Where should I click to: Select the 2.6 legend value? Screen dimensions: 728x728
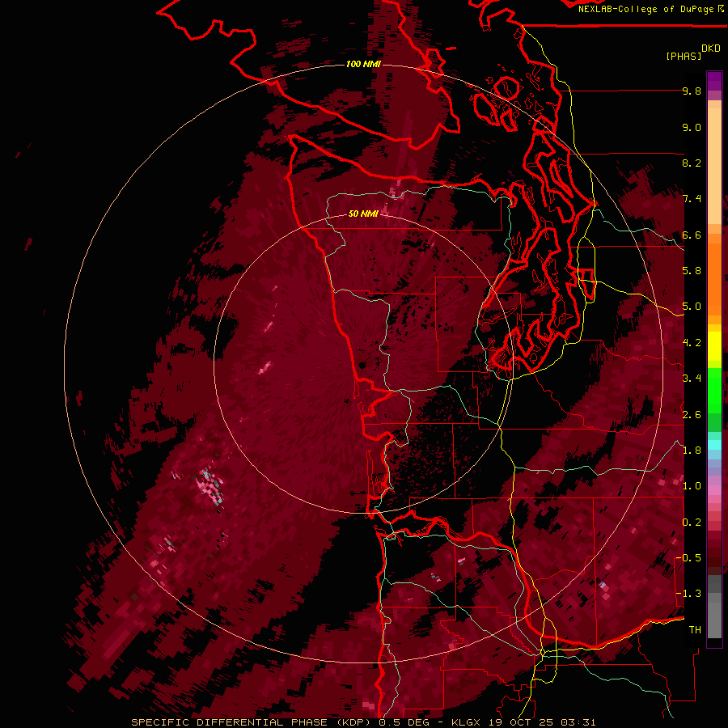[692, 415]
